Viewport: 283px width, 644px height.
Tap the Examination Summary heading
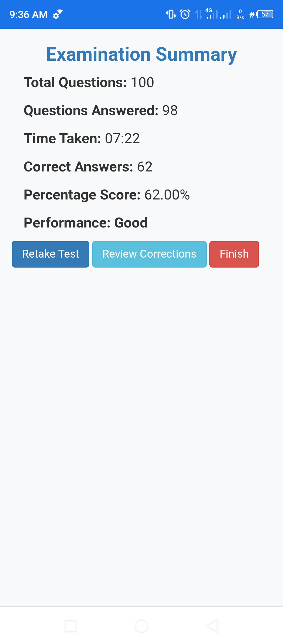(141, 54)
